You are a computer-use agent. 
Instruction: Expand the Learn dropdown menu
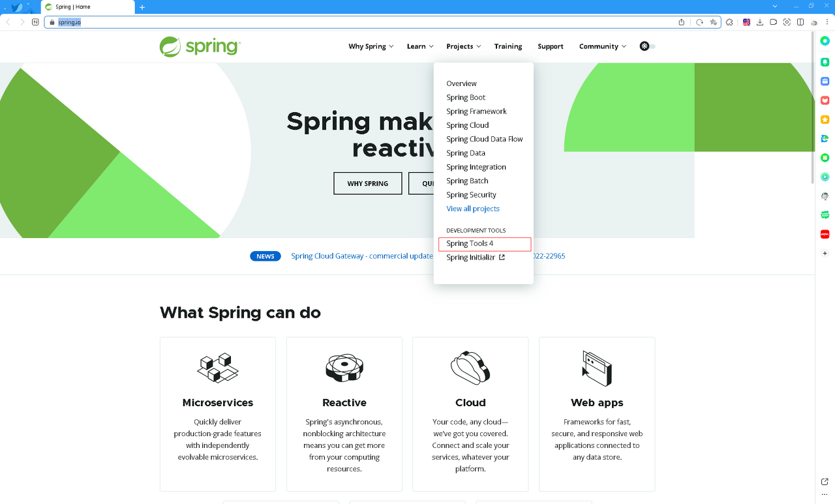tap(420, 46)
